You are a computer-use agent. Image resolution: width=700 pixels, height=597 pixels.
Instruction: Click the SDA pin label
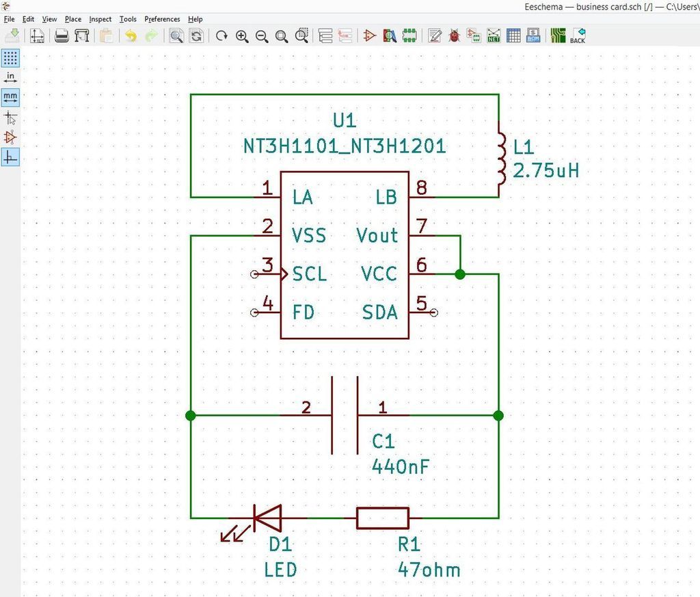[379, 312]
